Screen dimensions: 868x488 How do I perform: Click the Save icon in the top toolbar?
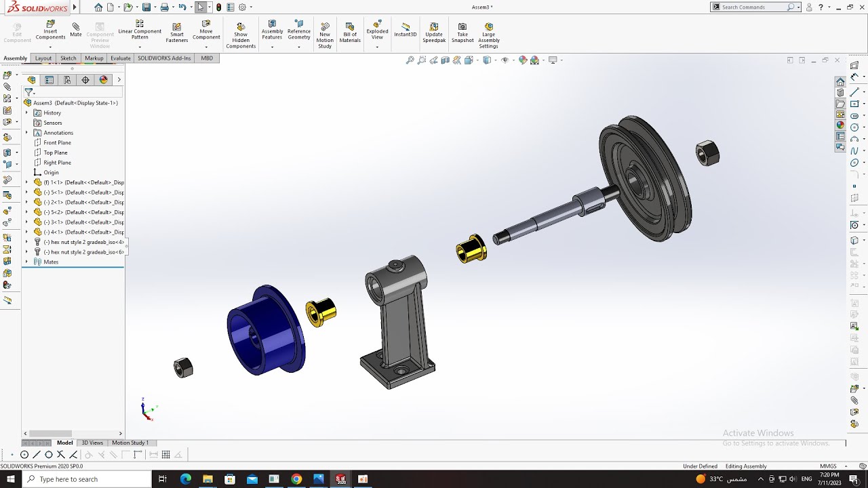pos(146,7)
